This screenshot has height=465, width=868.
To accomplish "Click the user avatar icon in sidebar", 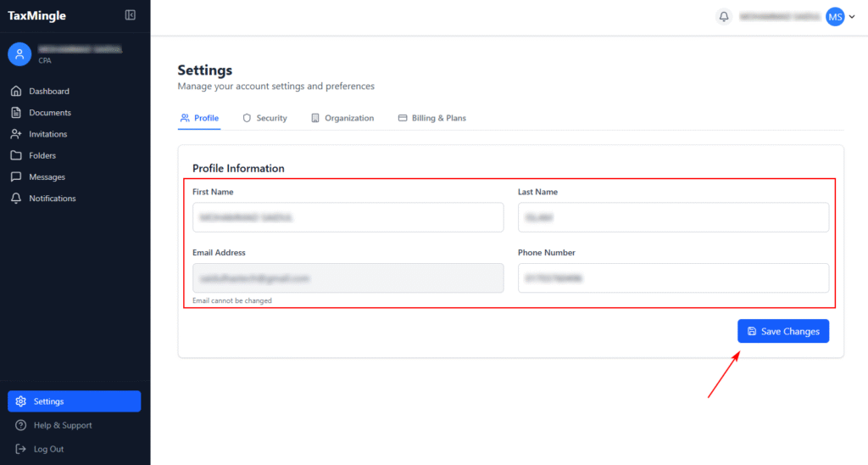I will tap(19, 54).
